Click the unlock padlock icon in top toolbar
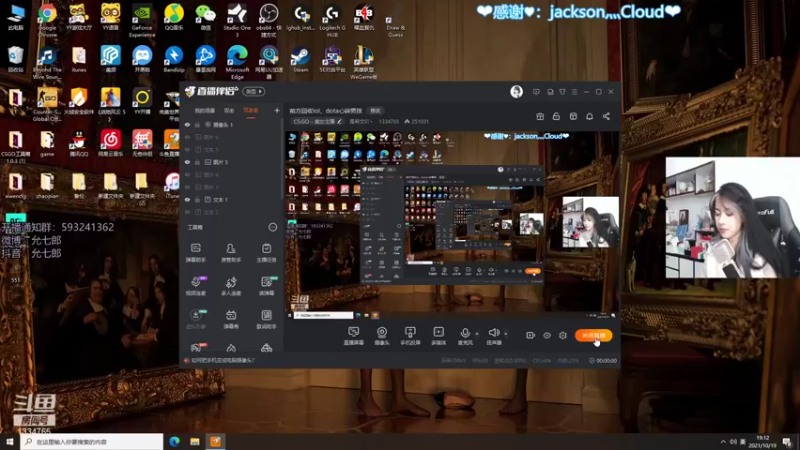The image size is (800, 450). 556,116
